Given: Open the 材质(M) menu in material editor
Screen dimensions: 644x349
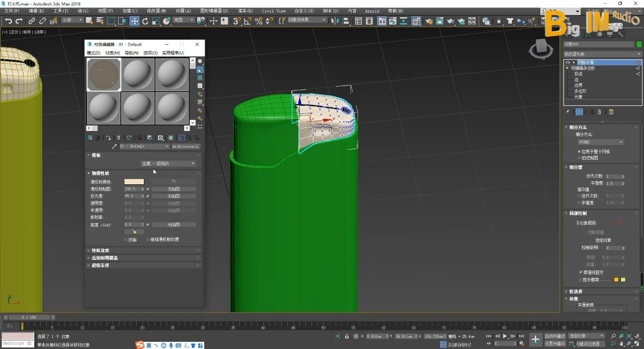Looking at the screenshot, I should point(112,53).
